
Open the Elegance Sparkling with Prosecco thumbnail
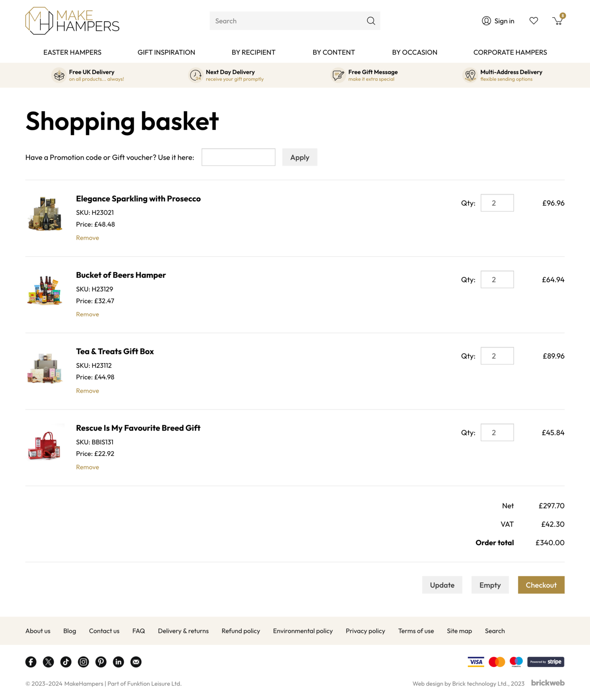45,214
